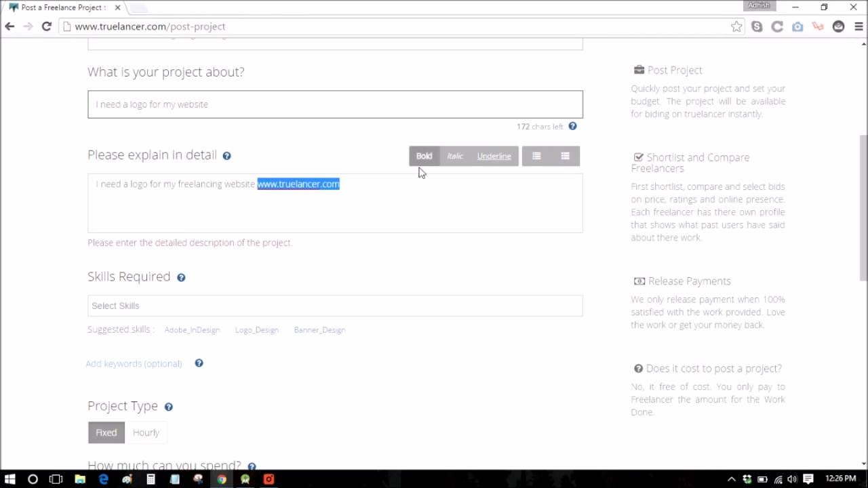The width and height of the screenshot is (868, 488).
Task: Add the suggested skill Logo_Design
Action: (256, 329)
